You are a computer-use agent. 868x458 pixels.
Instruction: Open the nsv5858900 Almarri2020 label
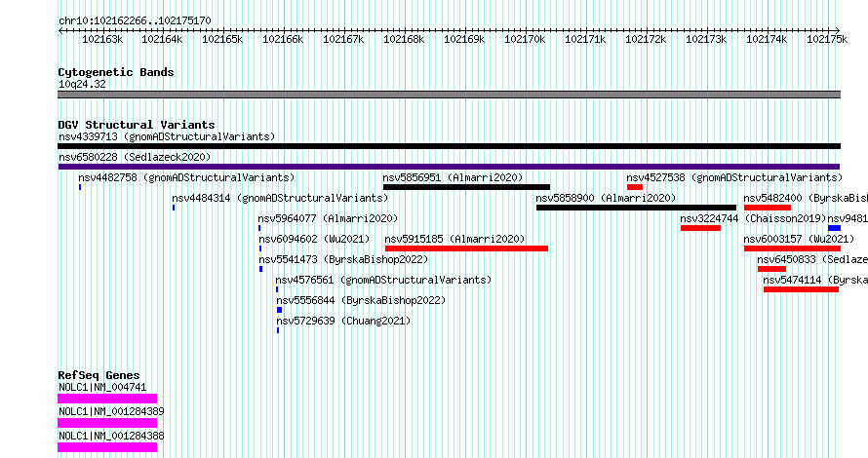pos(606,198)
